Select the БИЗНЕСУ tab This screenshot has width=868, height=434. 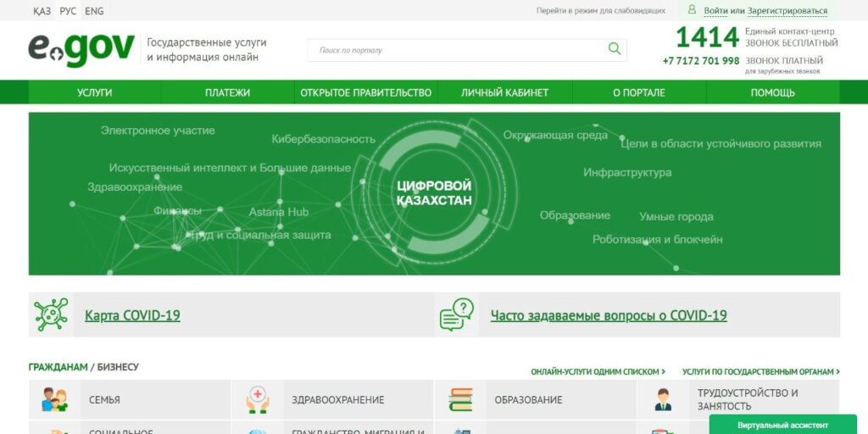tap(118, 367)
